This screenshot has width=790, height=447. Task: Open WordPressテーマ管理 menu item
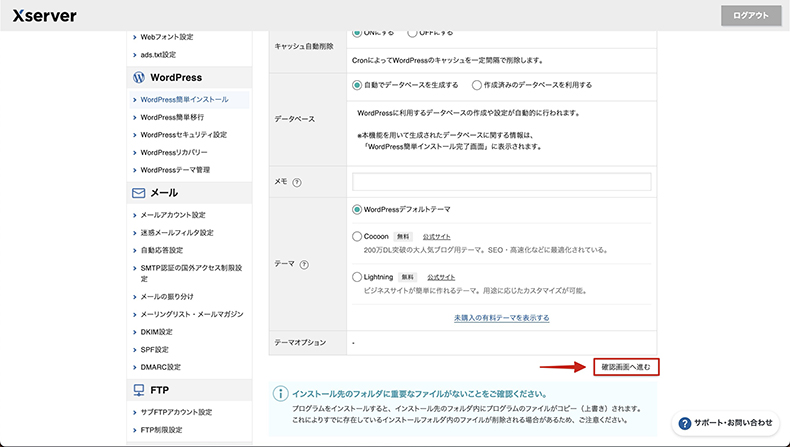pos(175,170)
